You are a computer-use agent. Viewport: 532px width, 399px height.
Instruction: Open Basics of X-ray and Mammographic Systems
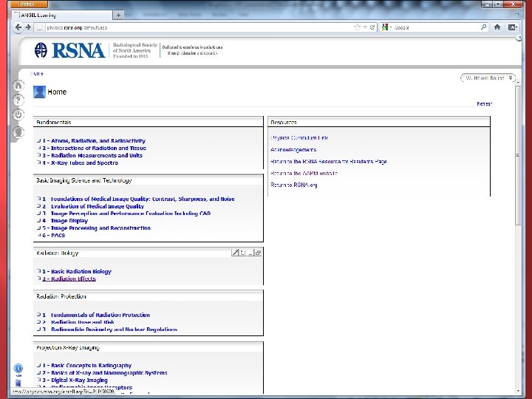pyautogui.click(x=105, y=373)
